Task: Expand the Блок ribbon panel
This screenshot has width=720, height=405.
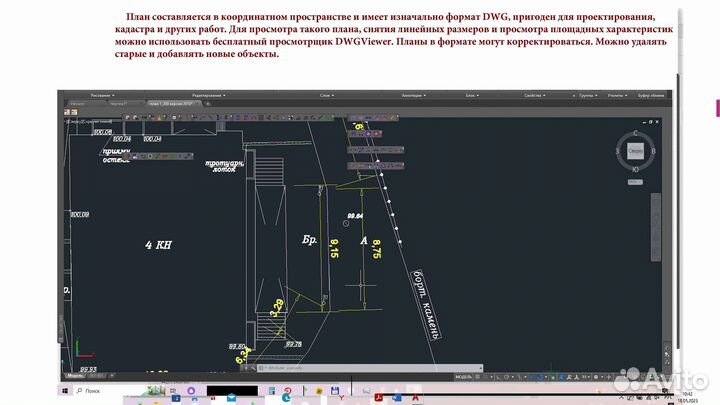Action: pyautogui.click(x=472, y=96)
